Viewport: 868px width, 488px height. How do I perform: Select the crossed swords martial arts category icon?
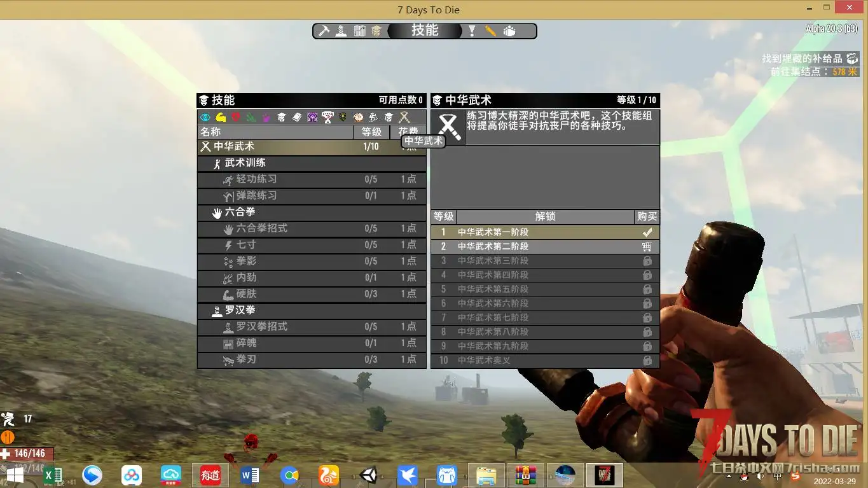pos(404,117)
